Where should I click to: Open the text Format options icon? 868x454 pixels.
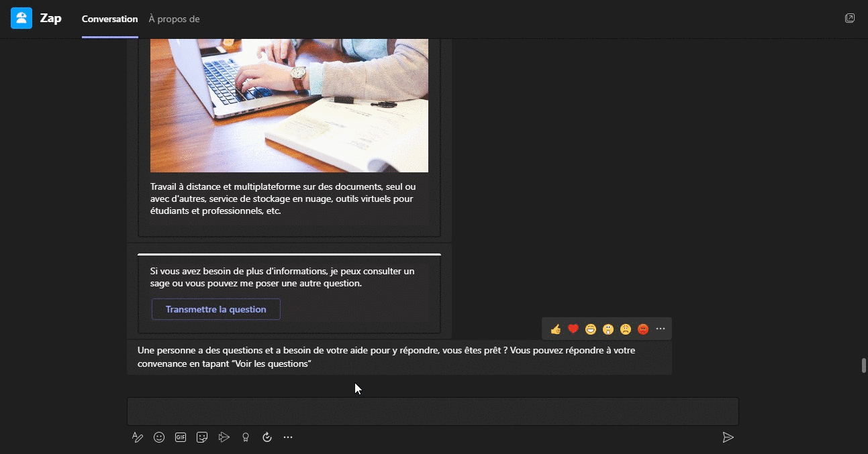click(138, 437)
